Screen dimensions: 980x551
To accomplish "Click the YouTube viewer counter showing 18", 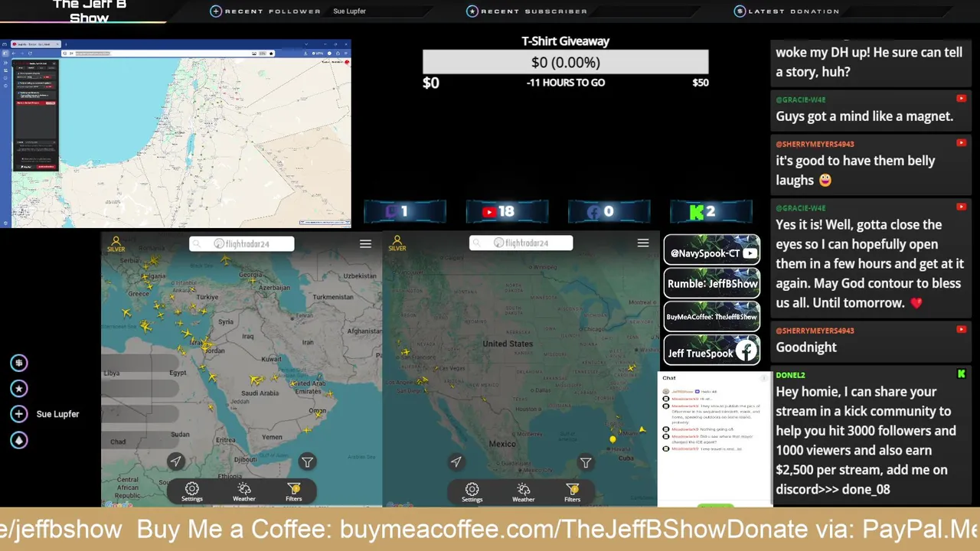I will (507, 212).
